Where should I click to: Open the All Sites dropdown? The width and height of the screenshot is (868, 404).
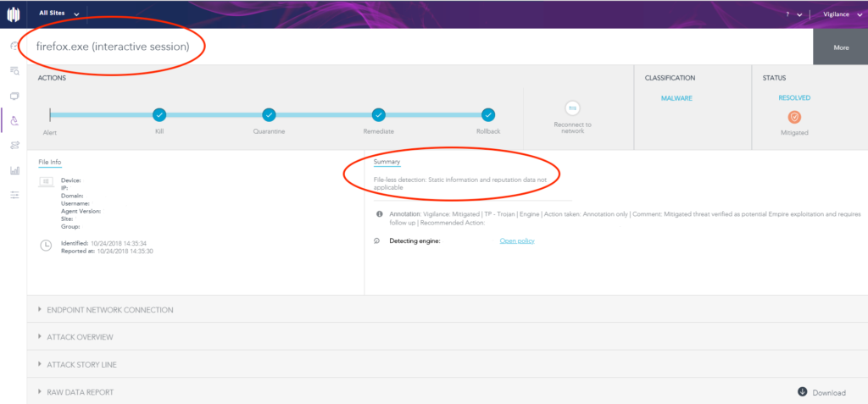click(60, 14)
